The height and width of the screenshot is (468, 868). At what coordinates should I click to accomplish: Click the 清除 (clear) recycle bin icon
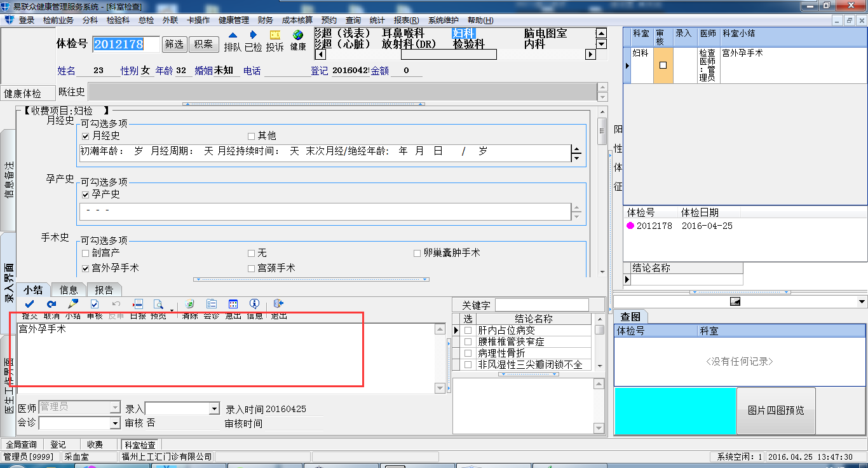coord(189,304)
